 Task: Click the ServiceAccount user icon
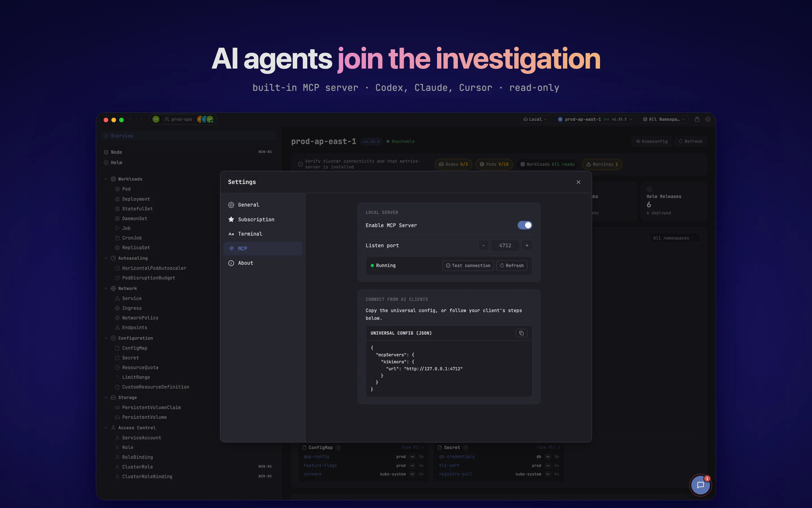[118, 438]
